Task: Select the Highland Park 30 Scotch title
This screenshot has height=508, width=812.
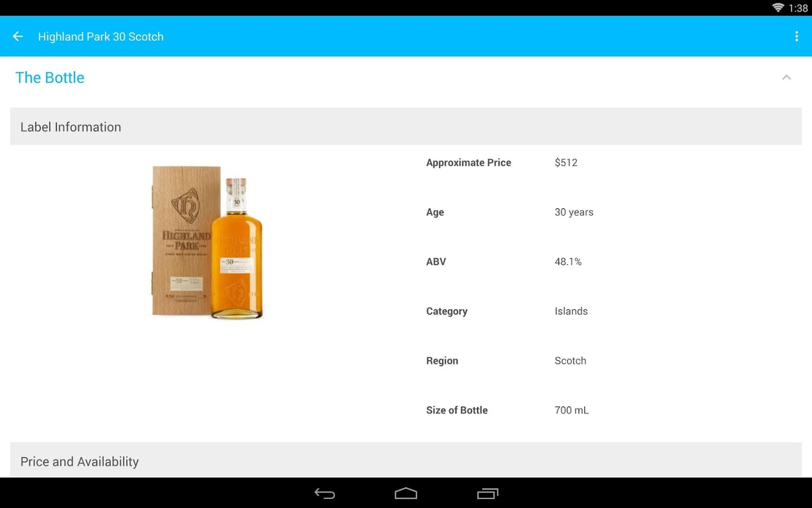Action: pyautogui.click(x=101, y=37)
